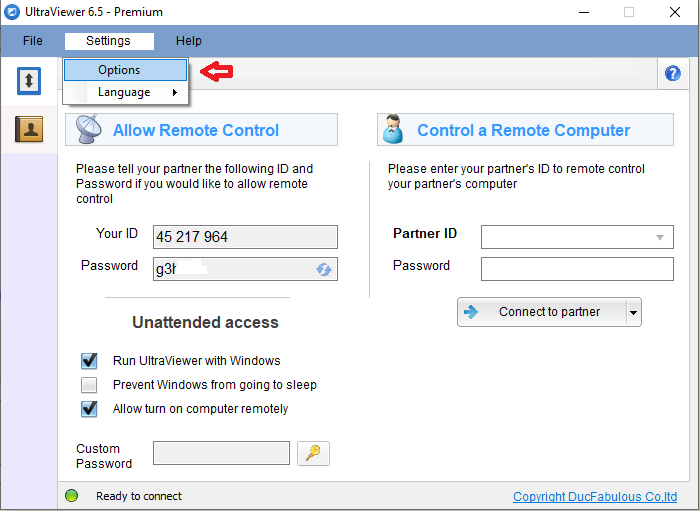Refresh the password with the reload icon
The height and width of the screenshot is (511, 700).
coord(324,269)
